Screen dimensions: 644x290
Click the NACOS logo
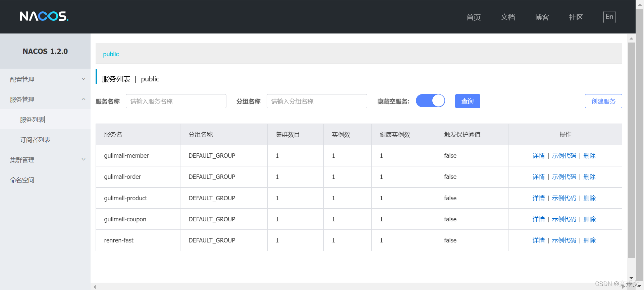(44, 16)
